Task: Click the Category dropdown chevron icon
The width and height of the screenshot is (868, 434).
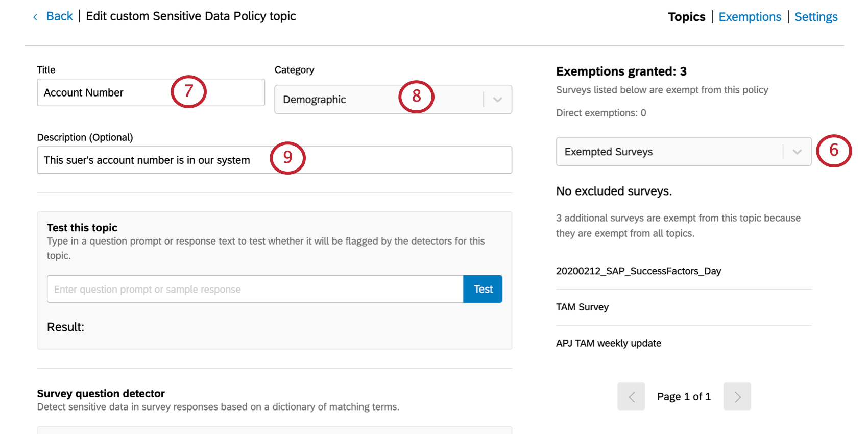Action: pos(497,100)
